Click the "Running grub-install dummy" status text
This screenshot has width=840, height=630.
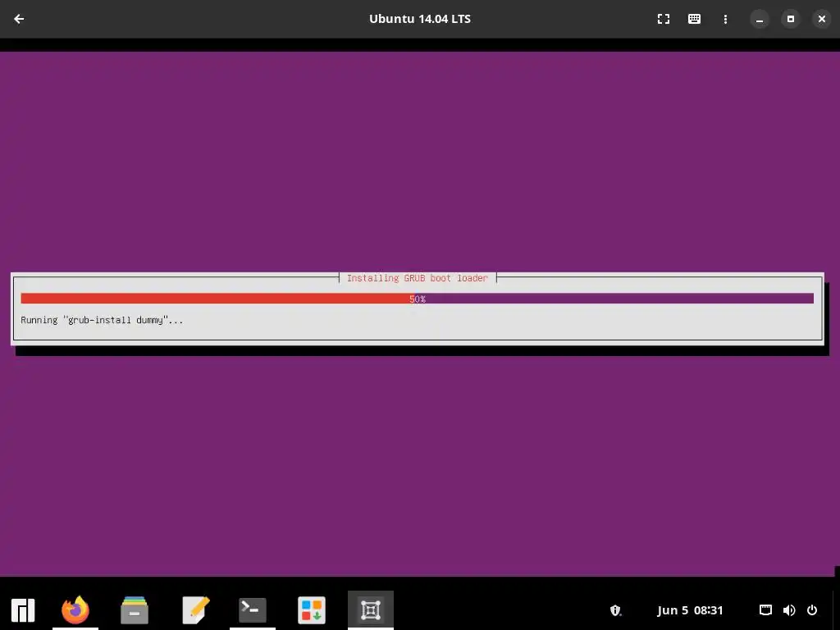coord(102,320)
